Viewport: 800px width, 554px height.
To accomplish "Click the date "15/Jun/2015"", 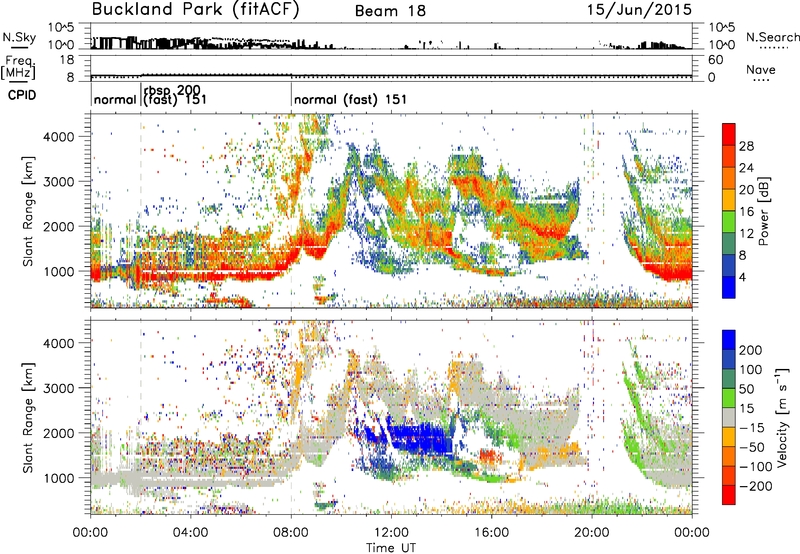I will [x=639, y=9].
